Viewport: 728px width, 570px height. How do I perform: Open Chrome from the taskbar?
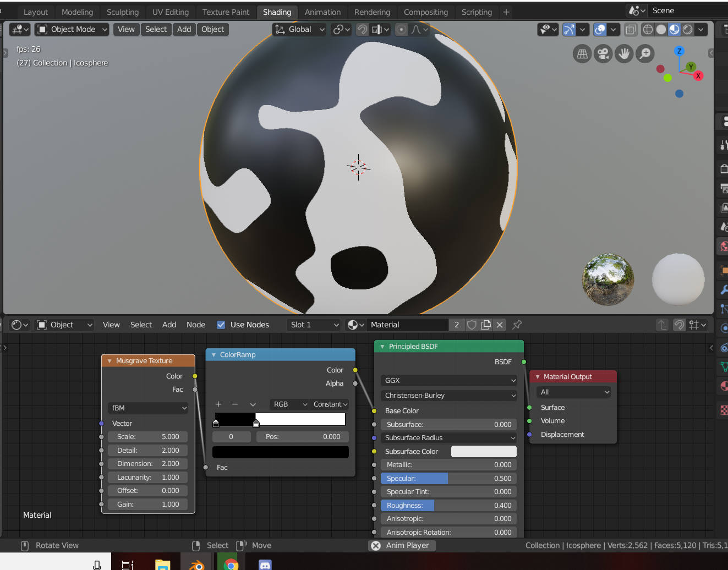[x=231, y=564]
